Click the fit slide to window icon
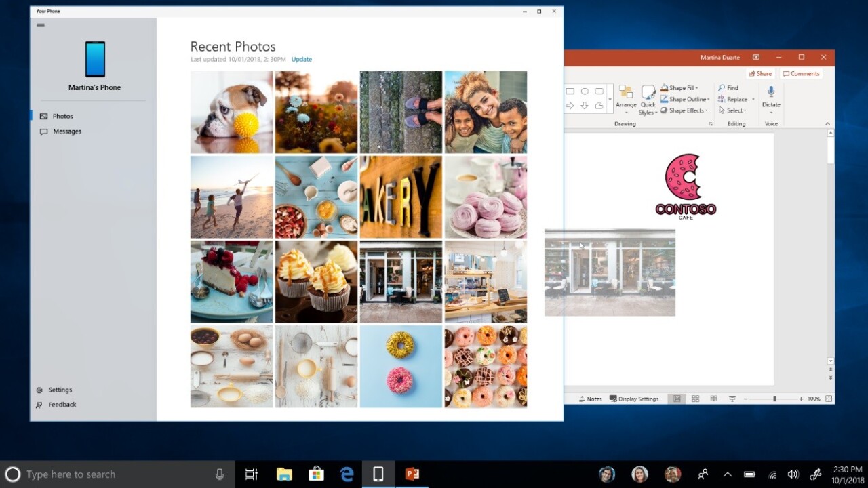Image resolution: width=868 pixels, height=488 pixels. pos(829,399)
